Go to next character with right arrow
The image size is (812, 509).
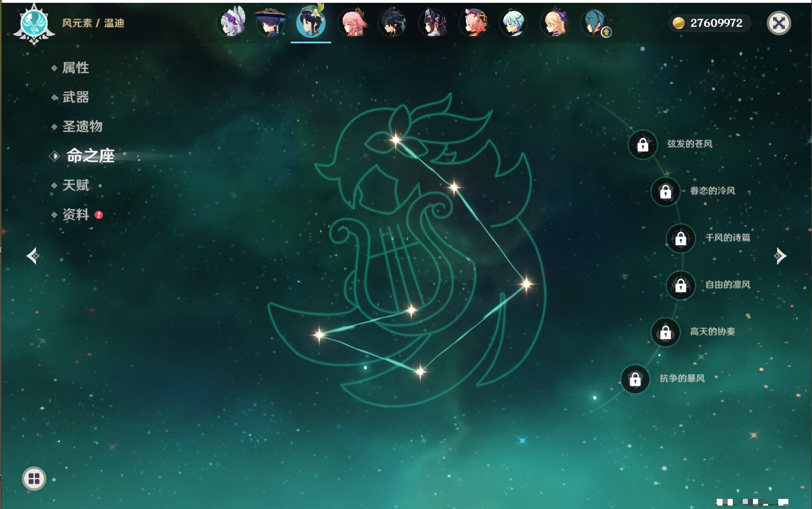click(780, 256)
